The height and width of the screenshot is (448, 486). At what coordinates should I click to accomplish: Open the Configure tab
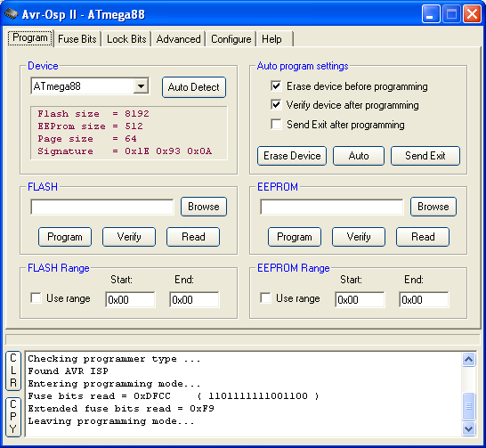[x=231, y=39]
